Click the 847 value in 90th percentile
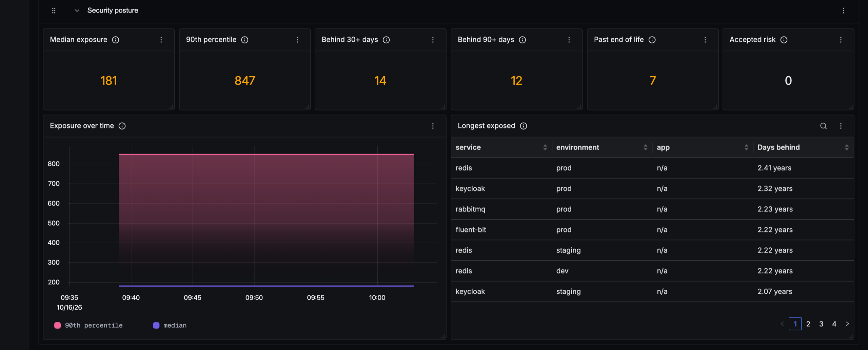868x350 pixels. (245, 81)
